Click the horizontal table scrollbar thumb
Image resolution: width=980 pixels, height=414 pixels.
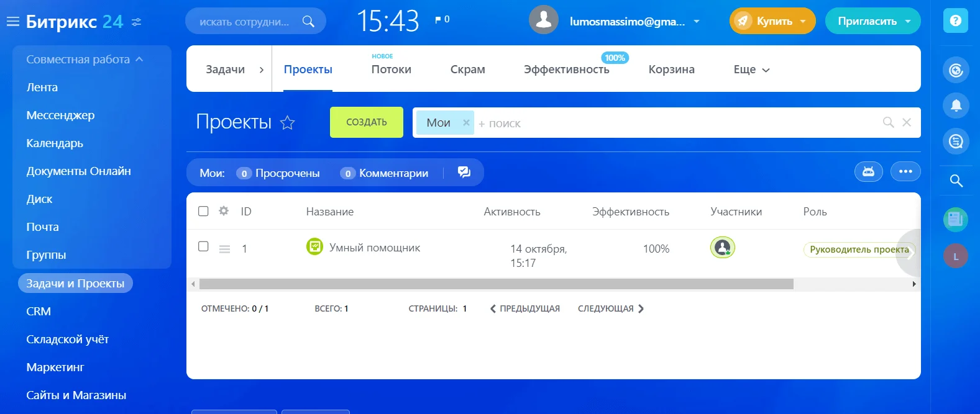pyautogui.click(x=496, y=284)
